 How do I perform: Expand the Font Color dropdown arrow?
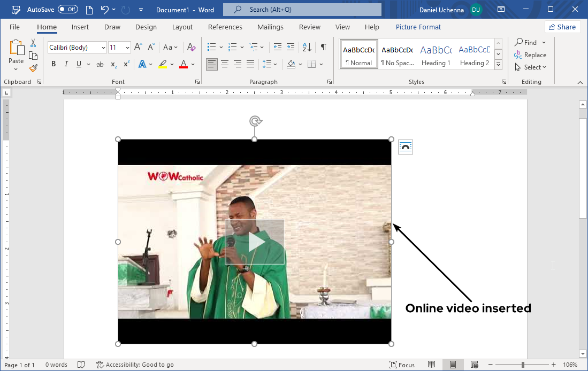coord(193,64)
